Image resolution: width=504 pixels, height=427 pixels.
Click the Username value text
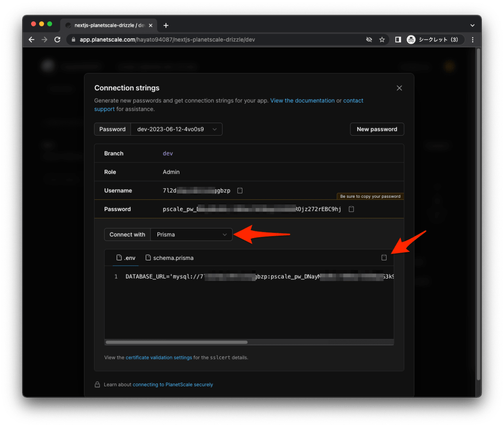point(197,191)
